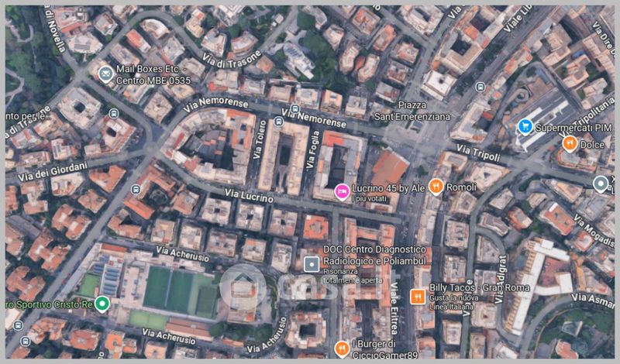Image resolution: width=620 pixels, height=364 pixels.
Task: Open the DOC Centro Diagnostico marker
Action: click(x=312, y=264)
